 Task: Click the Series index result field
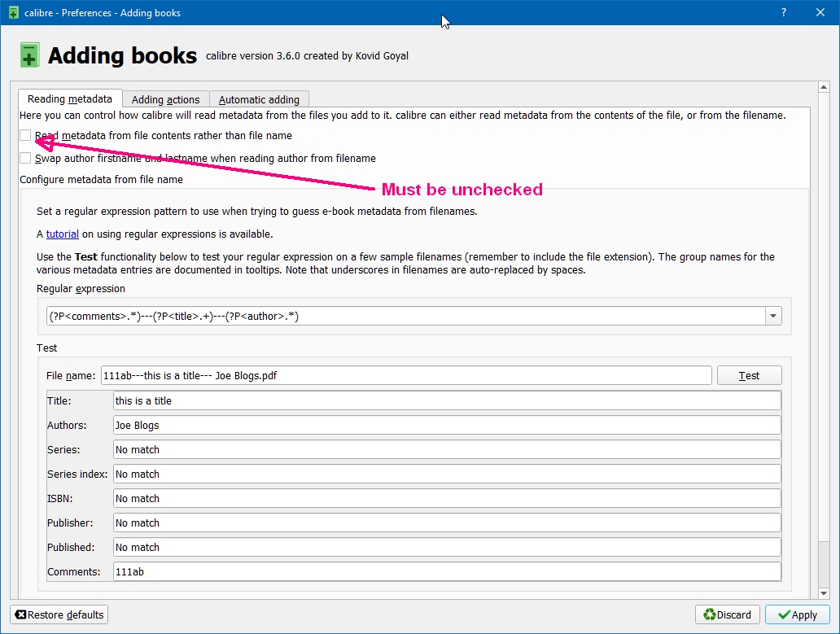[447, 474]
